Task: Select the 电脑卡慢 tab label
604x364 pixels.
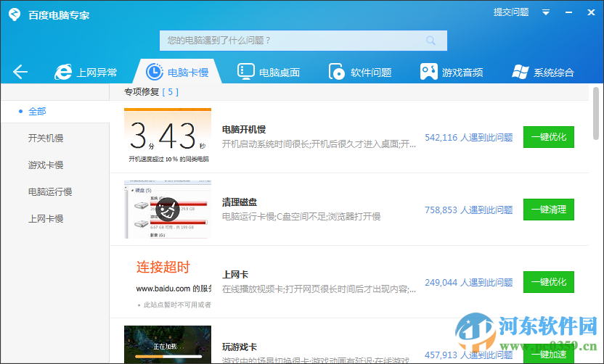Action: pos(188,73)
